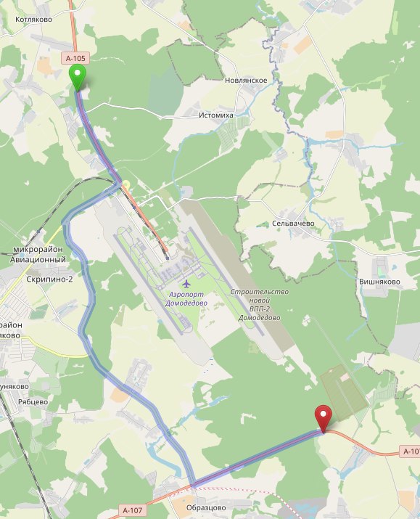Select the bottom A-107 road shield near Образцово
Image resolution: width=420 pixels, height=519 pixels.
pos(132,510)
